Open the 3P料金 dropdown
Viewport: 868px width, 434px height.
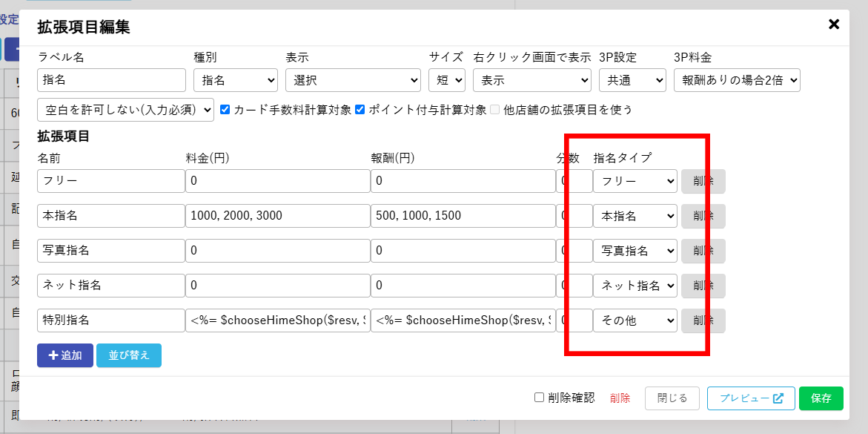point(736,79)
